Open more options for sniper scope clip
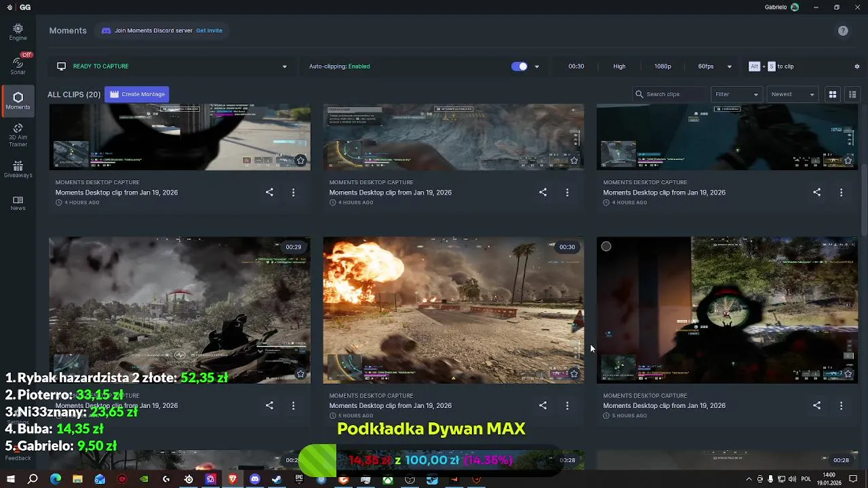 point(841,405)
